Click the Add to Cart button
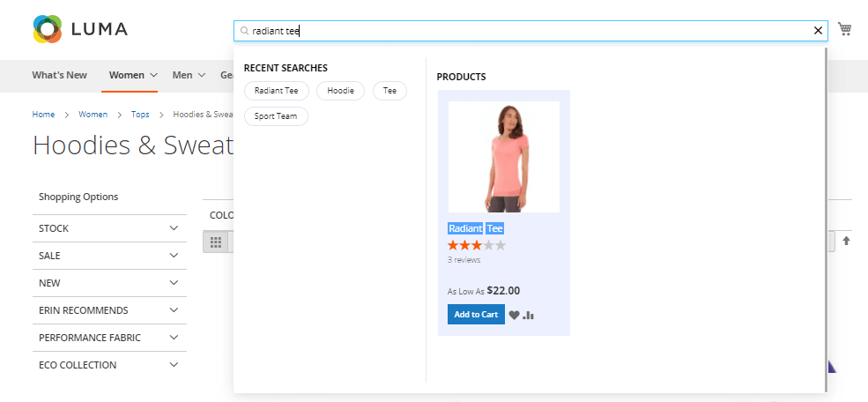 tap(476, 315)
